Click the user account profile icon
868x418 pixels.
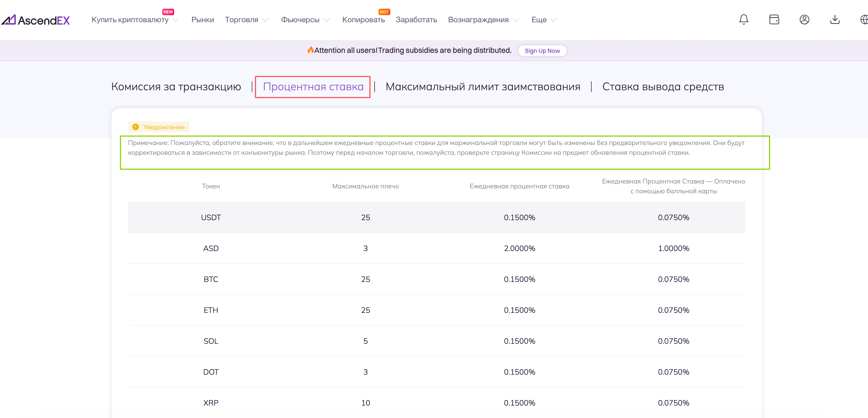pyautogui.click(x=804, y=20)
